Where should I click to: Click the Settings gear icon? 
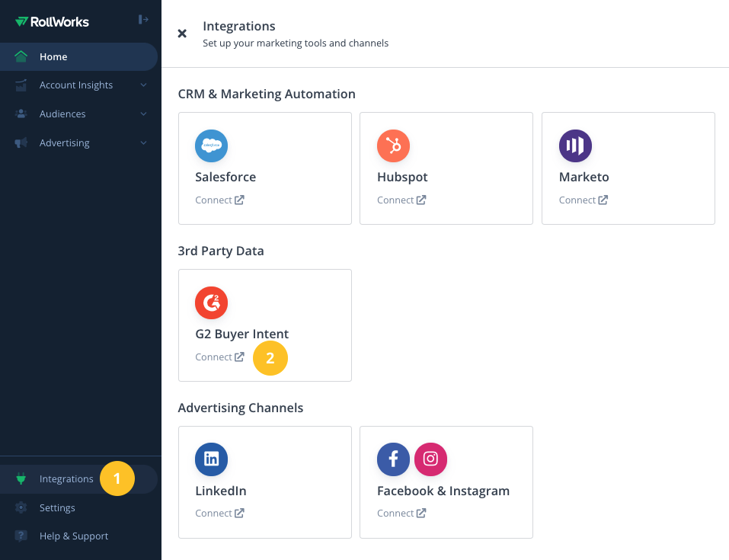click(x=21, y=507)
